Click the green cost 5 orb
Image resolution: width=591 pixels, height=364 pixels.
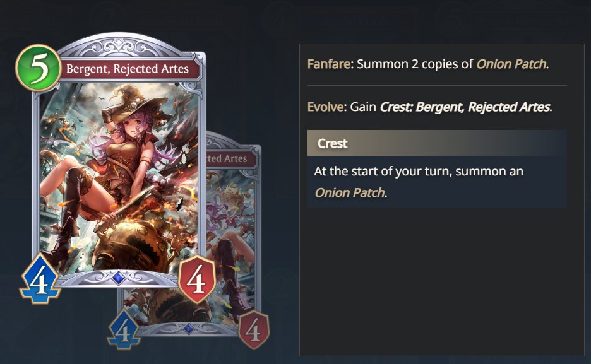pyautogui.click(x=38, y=68)
